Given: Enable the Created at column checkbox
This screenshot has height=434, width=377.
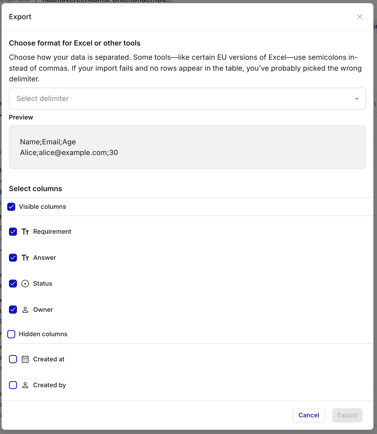Looking at the screenshot, I should tap(13, 359).
